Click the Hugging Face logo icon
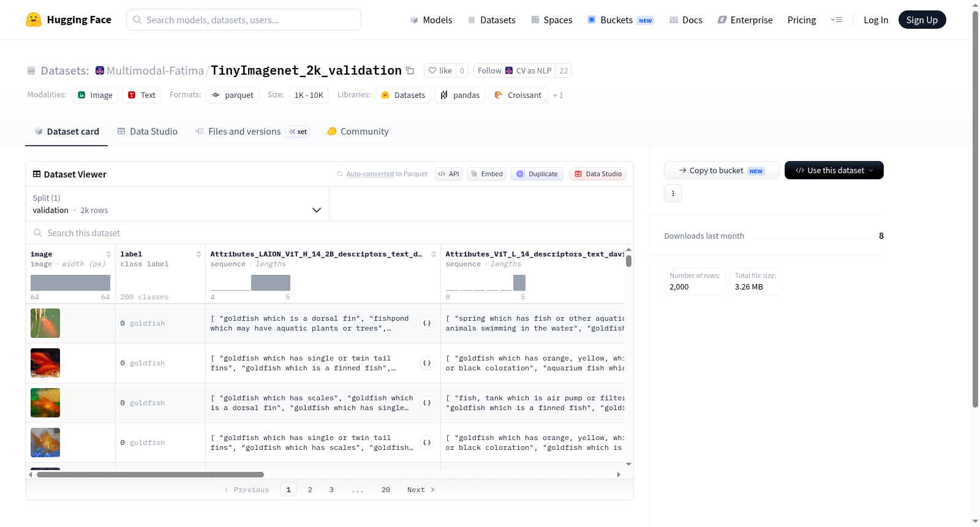This screenshot has width=980, height=527. (34, 20)
